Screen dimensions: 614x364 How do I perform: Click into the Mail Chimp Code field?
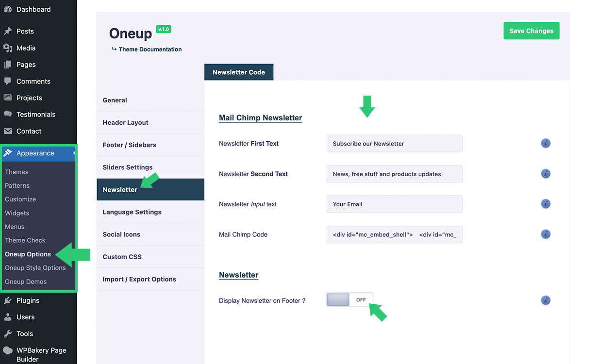pos(394,234)
